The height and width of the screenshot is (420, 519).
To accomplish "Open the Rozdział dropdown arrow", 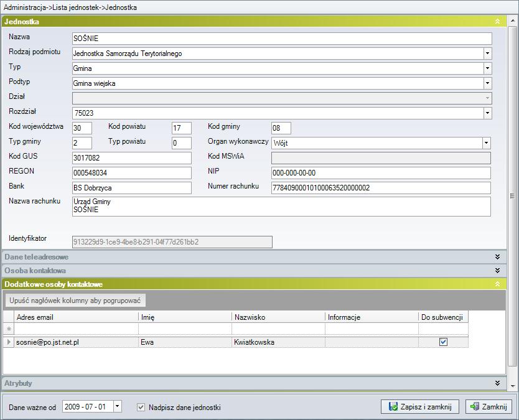I will [487, 113].
